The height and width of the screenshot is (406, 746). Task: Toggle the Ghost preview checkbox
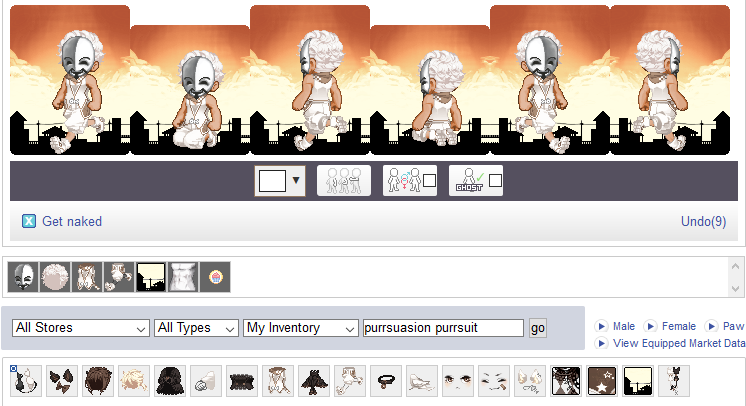coord(495,180)
